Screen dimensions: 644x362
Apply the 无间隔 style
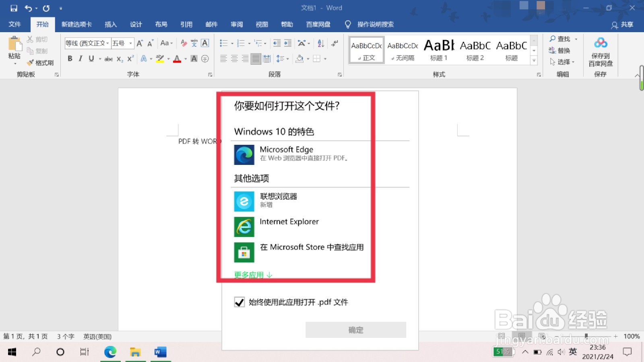[x=402, y=50]
